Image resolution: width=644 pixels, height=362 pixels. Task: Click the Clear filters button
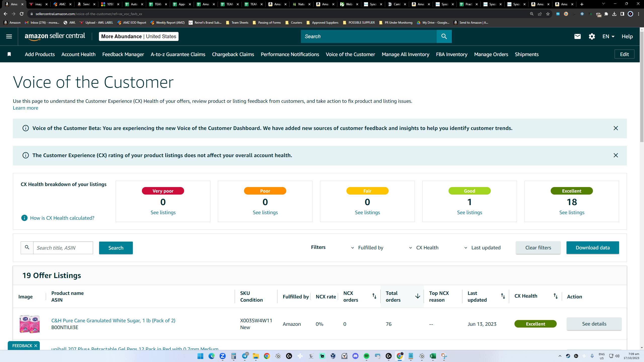click(538, 248)
